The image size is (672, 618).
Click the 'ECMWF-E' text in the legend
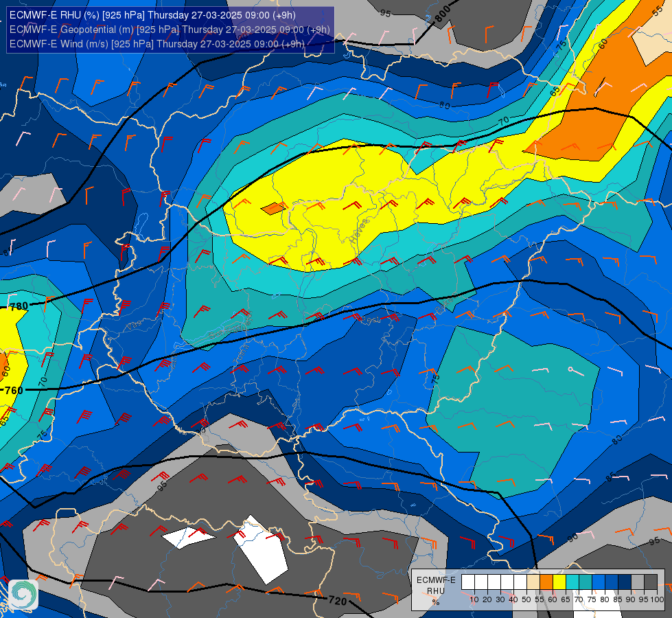pyautogui.click(x=436, y=580)
